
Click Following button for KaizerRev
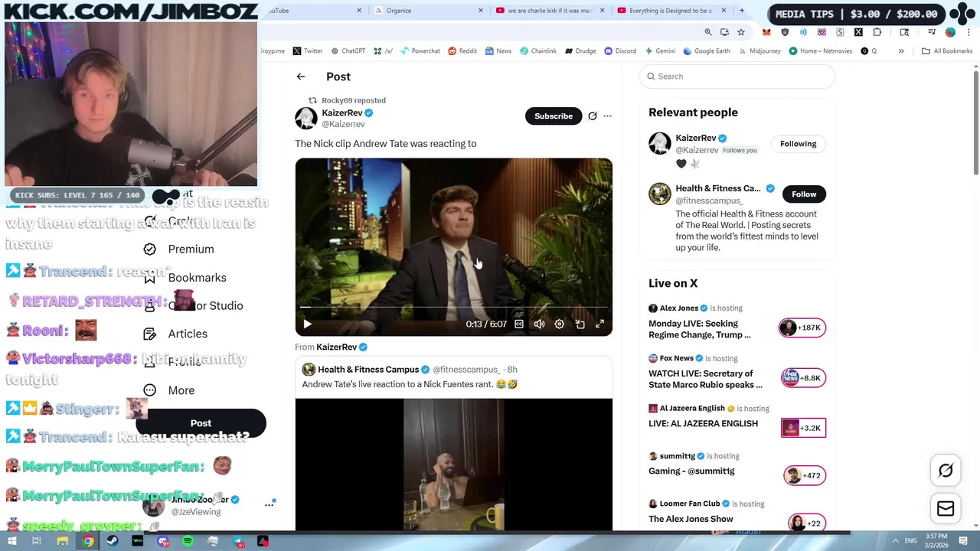click(798, 144)
